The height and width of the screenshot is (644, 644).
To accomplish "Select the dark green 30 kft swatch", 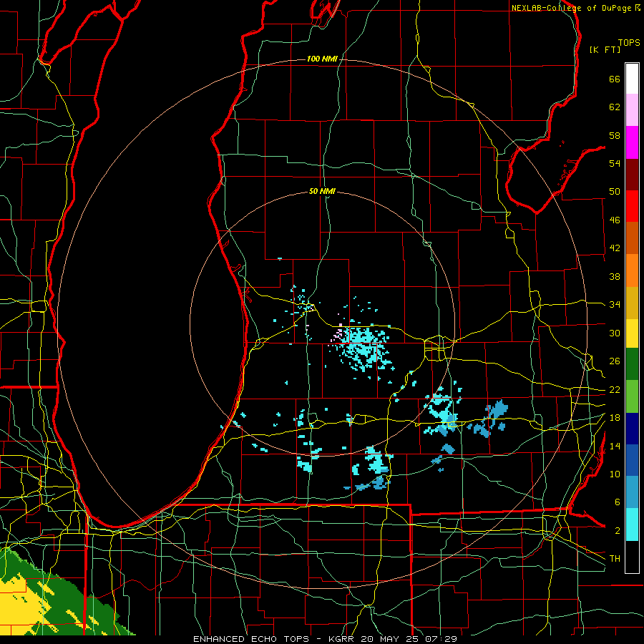I will point(632,364).
